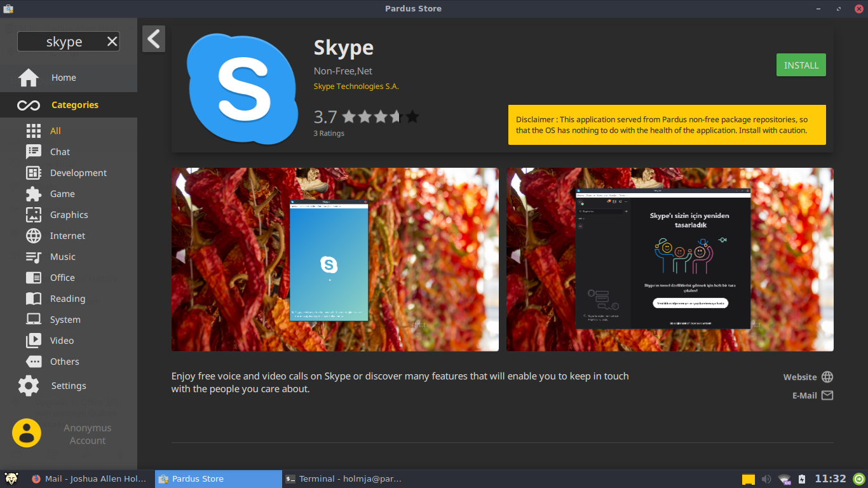The width and height of the screenshot is (868, 488).
Task: Open the network Wi-Fi tray icon
Action: 785,479
